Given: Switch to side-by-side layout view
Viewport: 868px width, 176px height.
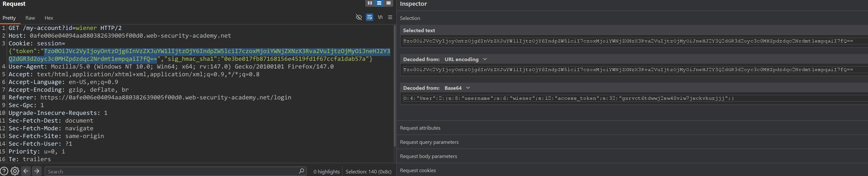Looking at the screenshot, I should [x=370, y=3].
